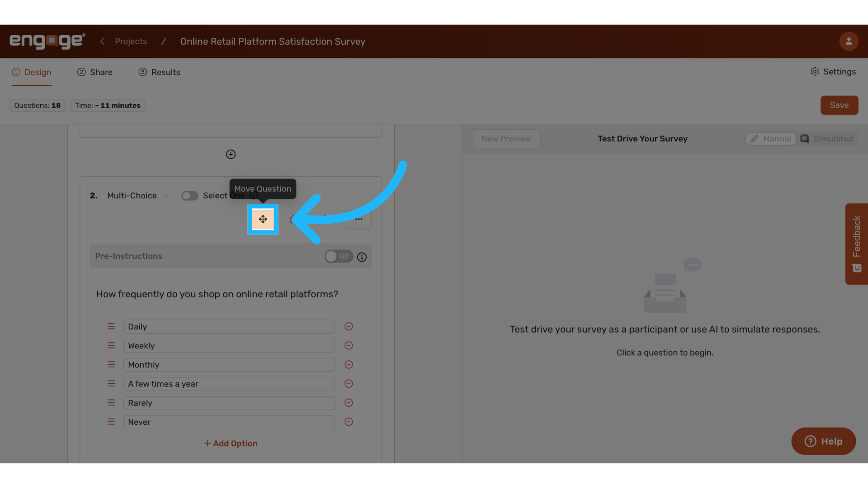Grab the reorder handle beside Never

111,422
